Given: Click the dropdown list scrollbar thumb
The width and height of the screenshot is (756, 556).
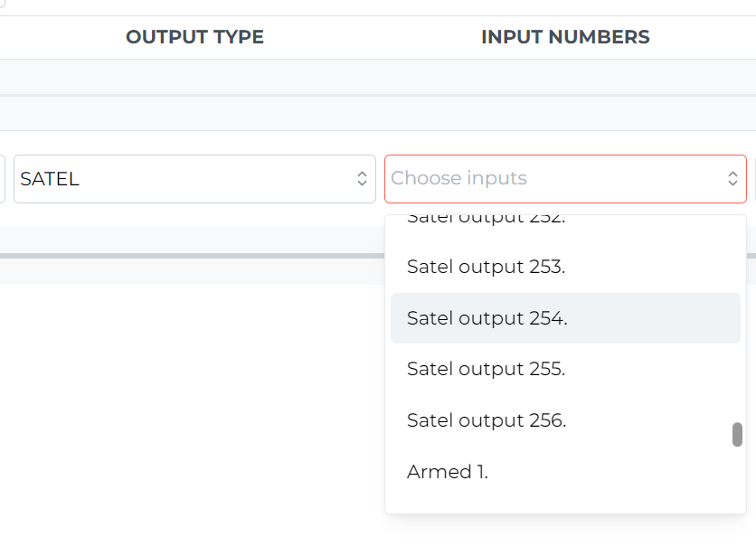Looking at the screenshot, I should pos(737,435).
